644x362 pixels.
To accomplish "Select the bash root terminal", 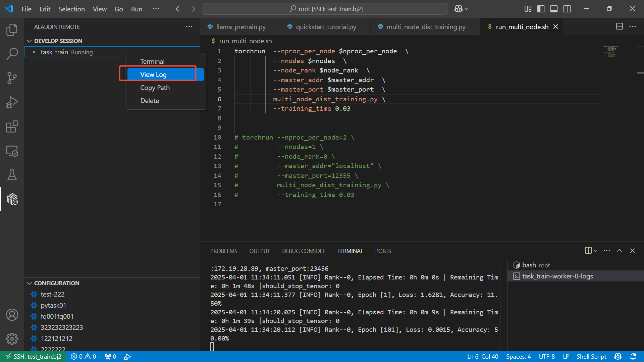I will (x=575, y=265).
